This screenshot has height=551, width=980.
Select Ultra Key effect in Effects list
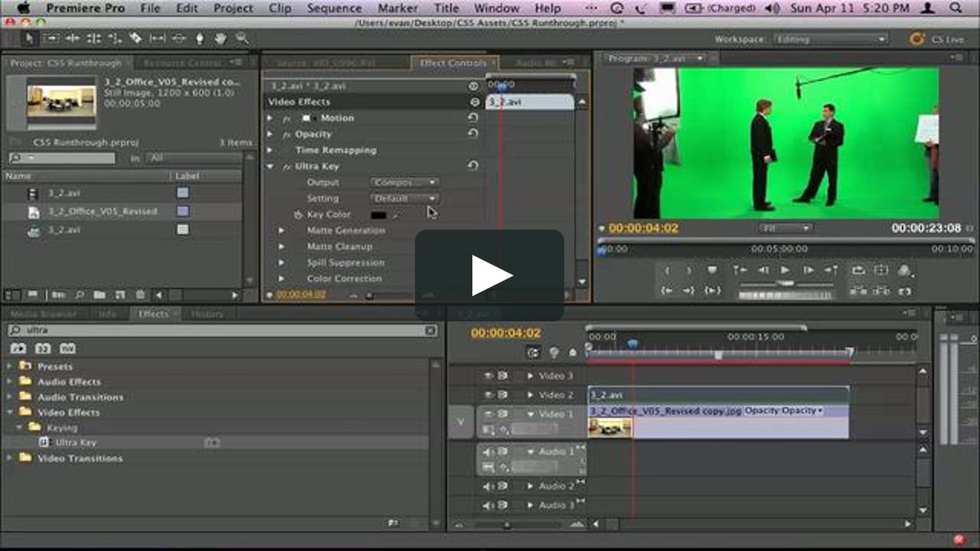75,442
